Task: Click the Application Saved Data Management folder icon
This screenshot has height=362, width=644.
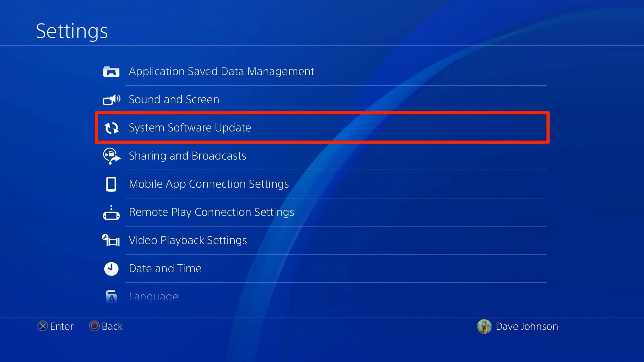Action: [111, 71]
